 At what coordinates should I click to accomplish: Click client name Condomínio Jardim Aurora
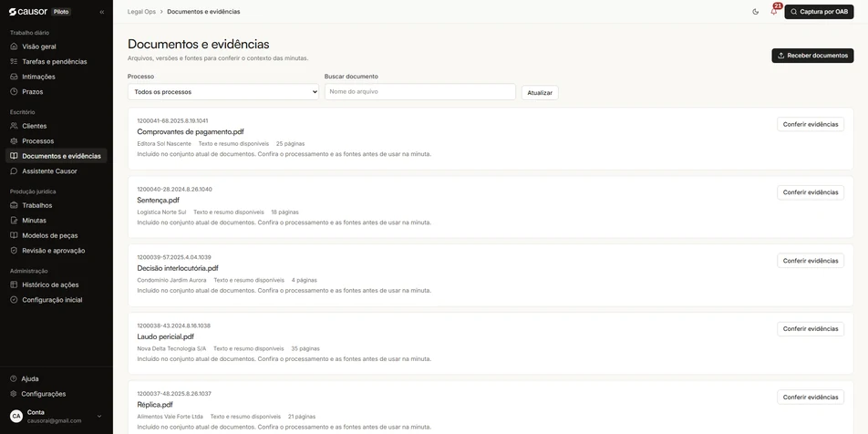click(171, 280)
